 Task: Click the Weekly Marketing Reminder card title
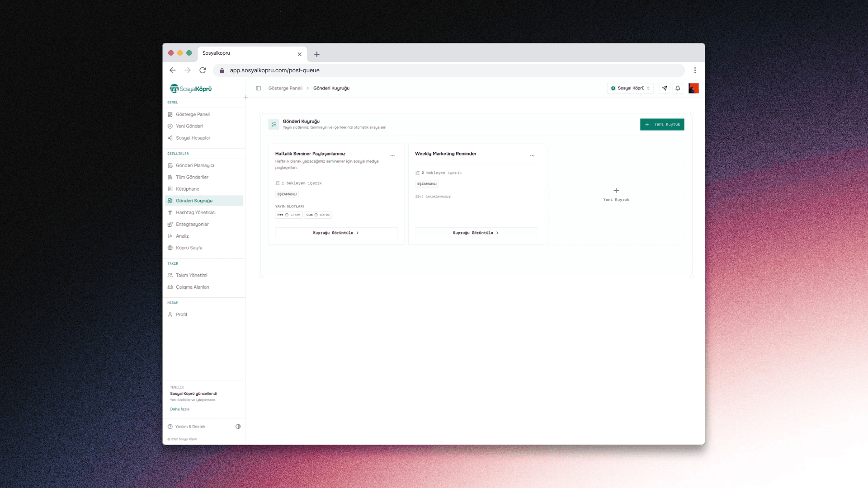pos(446,154)
